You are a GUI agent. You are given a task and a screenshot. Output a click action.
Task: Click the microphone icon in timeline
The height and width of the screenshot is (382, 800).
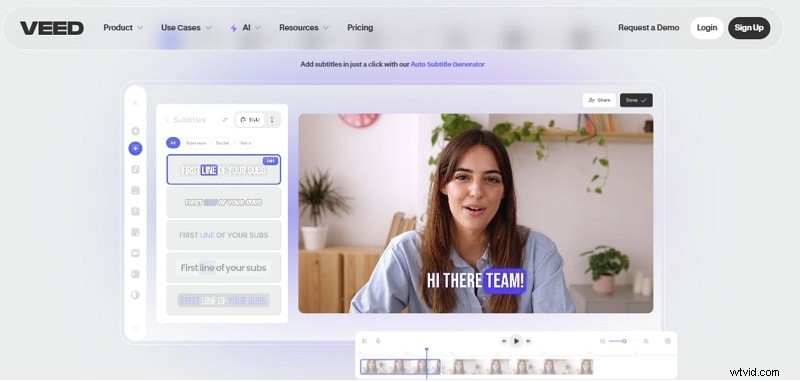[378, 341]
